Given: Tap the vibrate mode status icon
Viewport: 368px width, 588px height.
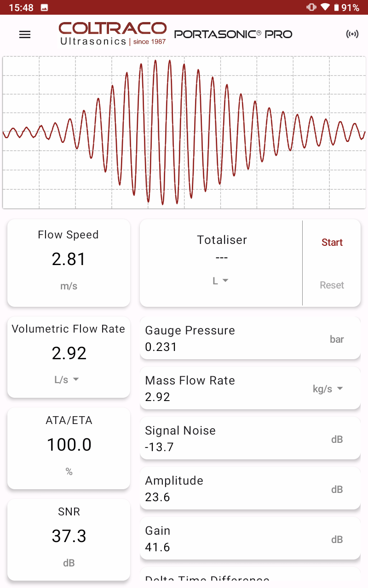Looking at the screenshot, I should [311, 7].
